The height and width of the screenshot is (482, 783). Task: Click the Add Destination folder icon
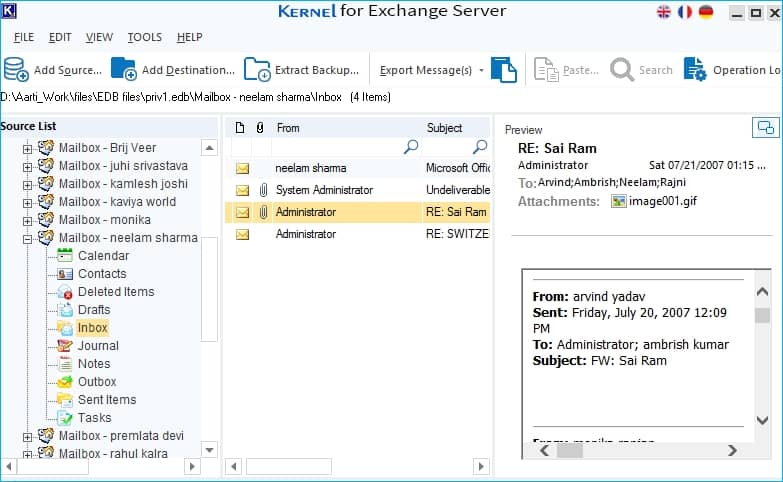(x=123, y=69)
